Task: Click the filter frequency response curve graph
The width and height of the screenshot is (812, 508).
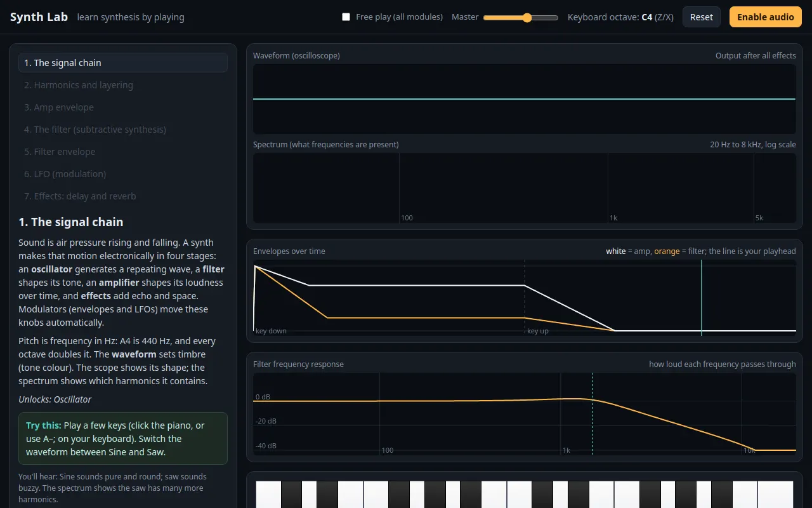Action: [525, 413]
